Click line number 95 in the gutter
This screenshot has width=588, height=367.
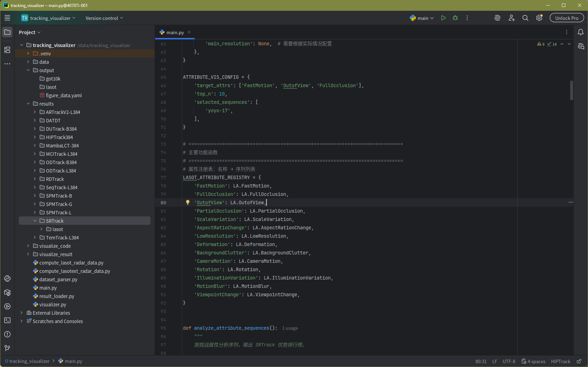[163, 328]
